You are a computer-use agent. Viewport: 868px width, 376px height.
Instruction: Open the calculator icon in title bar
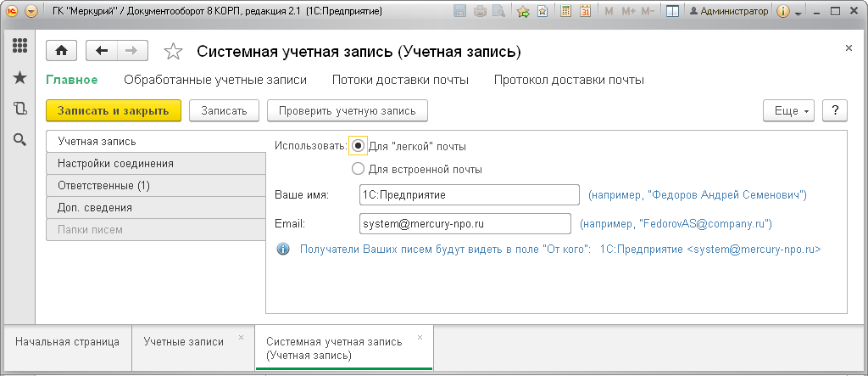point(565,11)
